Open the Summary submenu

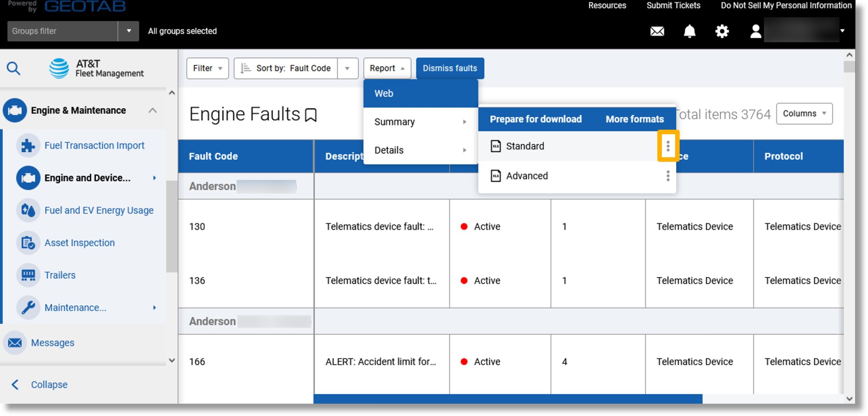[x=420, y=122]
